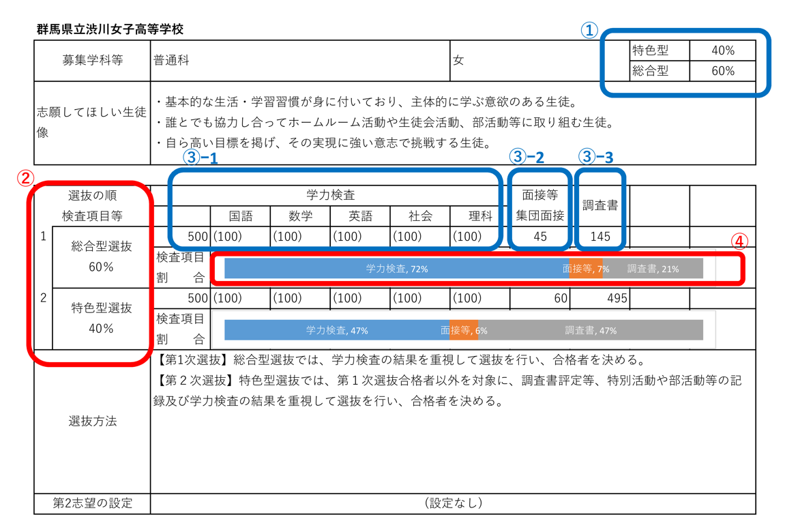Select the 総合型選抜 score cell showing 500

198,236
